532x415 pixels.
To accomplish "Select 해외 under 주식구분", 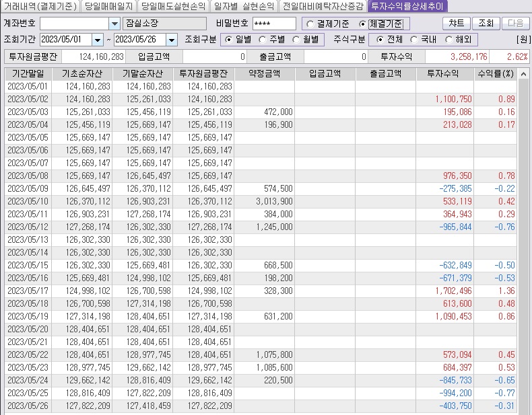I will (448, 40).
